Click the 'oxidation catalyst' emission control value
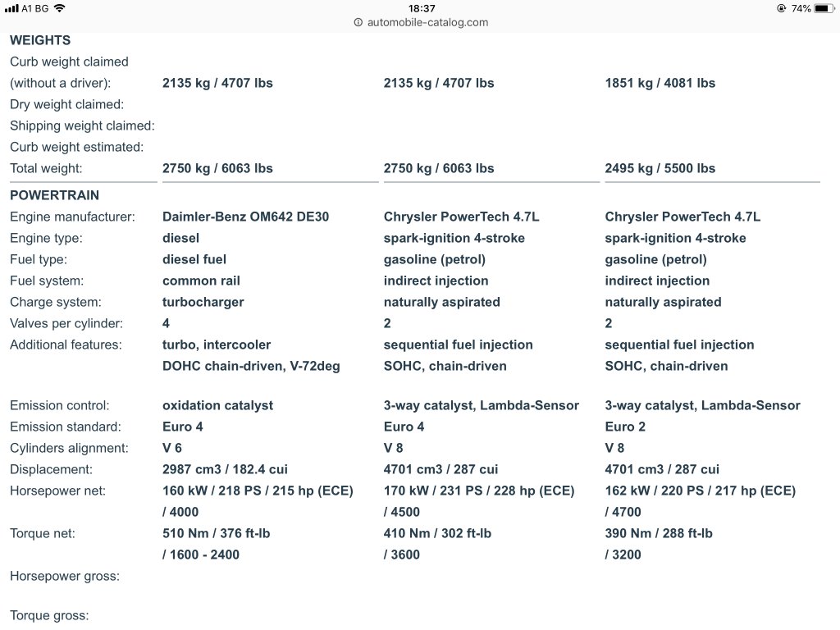 tap(217, 405)
